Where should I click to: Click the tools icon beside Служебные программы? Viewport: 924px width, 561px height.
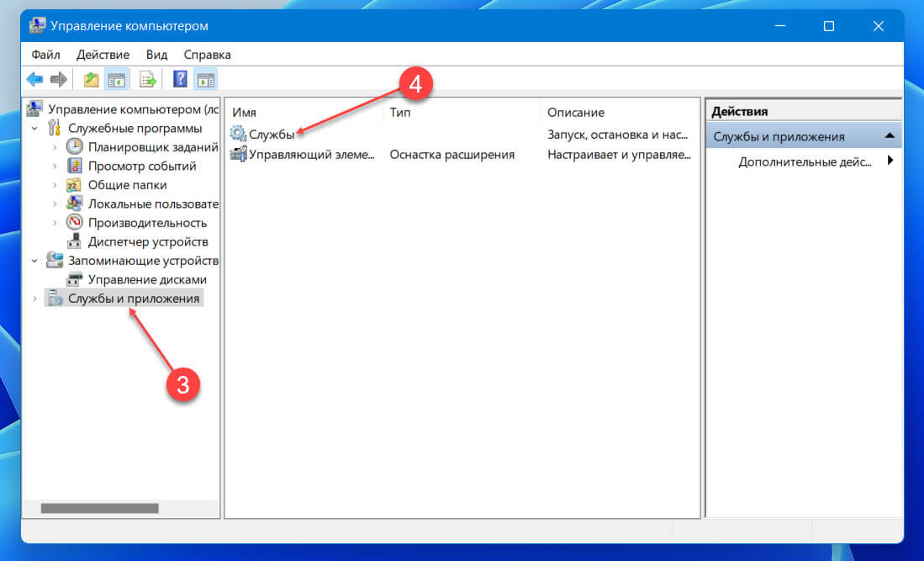pos(54,128)
